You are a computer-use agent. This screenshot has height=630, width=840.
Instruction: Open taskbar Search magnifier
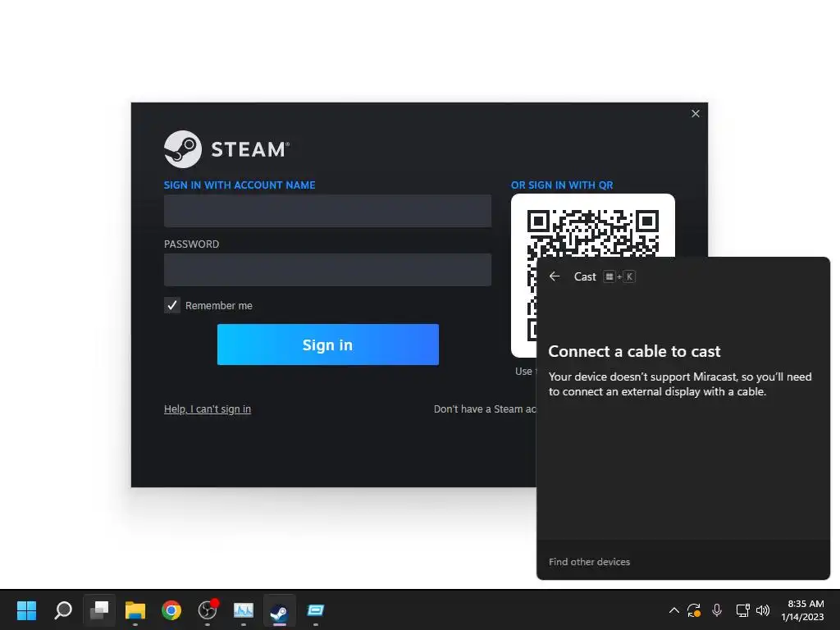63,610
